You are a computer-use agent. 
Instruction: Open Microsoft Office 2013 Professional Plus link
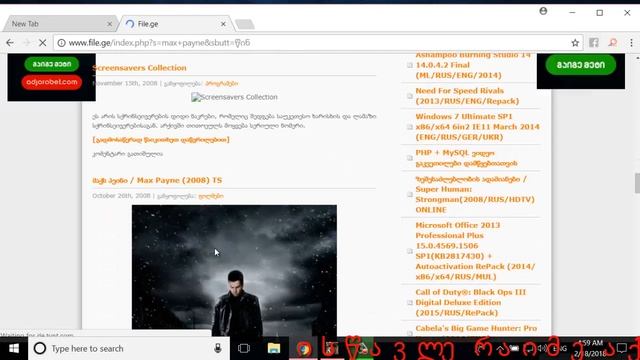pyautogui.click(x=475, y=251)
